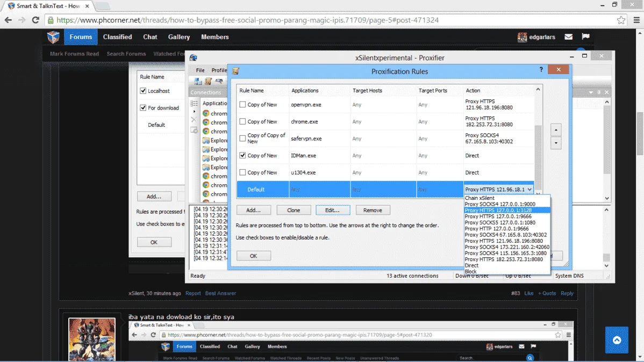Reload the page in Chrome
This screenshot has height=362, width=644.
[35, 20]
